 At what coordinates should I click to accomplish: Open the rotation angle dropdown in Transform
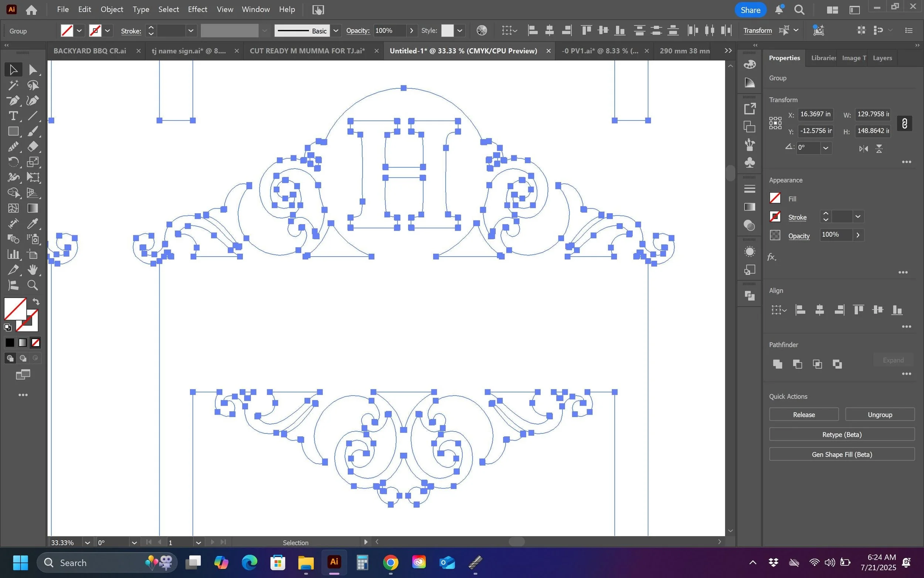coord(825,148)
